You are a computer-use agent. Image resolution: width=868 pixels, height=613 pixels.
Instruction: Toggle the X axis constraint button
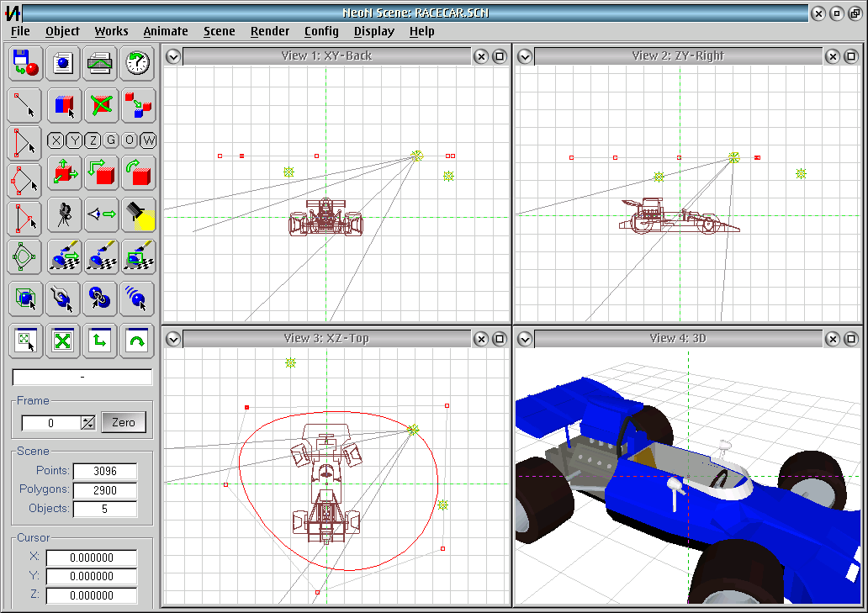56,140
